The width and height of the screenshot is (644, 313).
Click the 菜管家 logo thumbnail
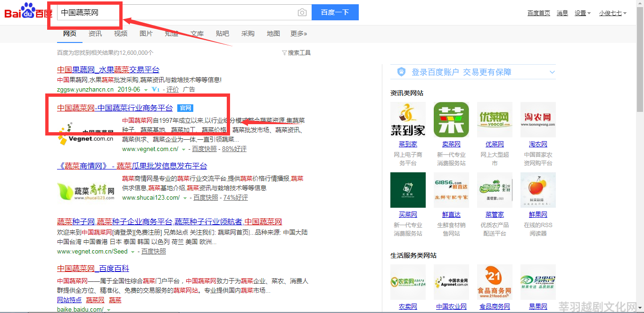point(495,190)
